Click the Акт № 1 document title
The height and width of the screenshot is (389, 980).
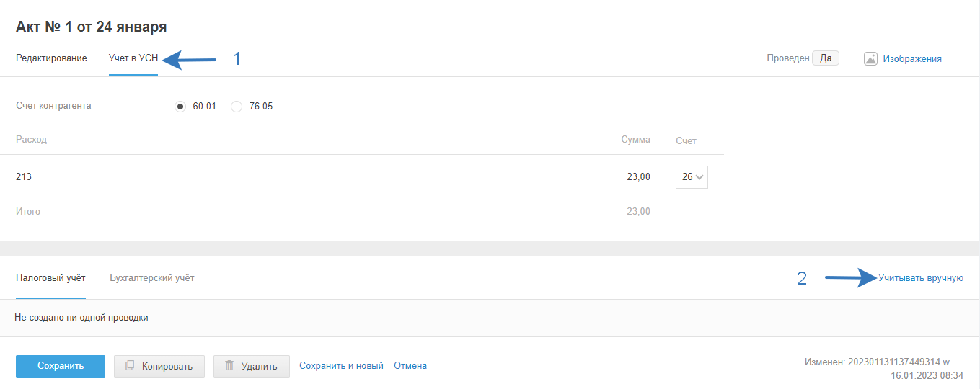click(x=92, y=27)
